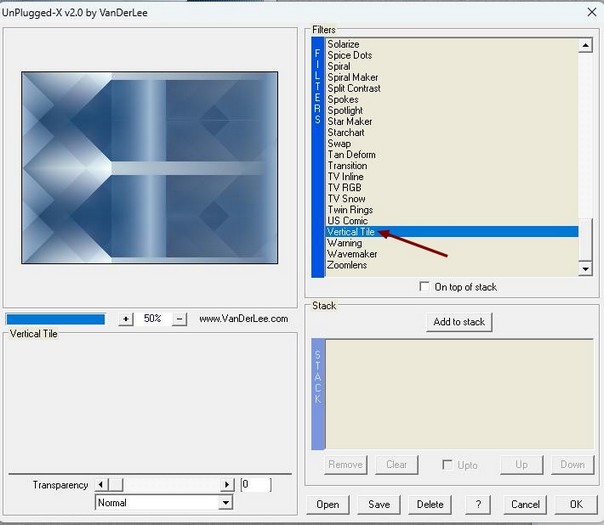Viewport: 604px width, 525px height.
Task: Choose the Spiral Maker filter
Action: pyautogui.click(x=352, y=78)
